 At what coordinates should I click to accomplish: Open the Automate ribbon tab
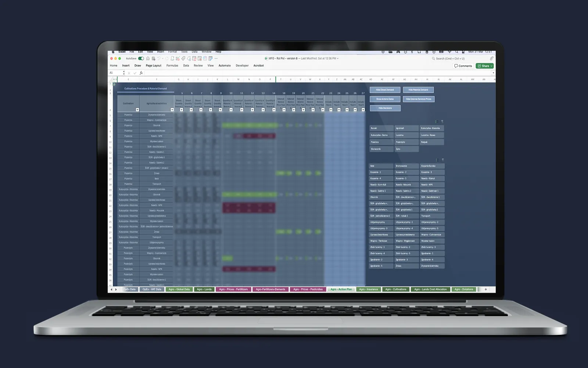coord(225,66)
